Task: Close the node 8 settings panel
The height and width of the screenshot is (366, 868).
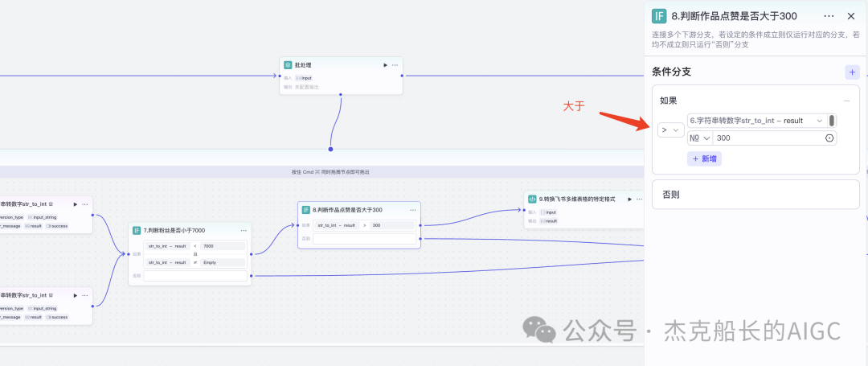Action: 851,17
